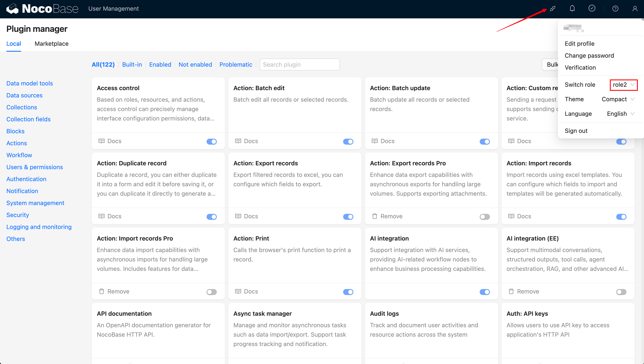Open Users & permissions category
Viewport: 644px width, 364px height.
click(x=35, y=167)
